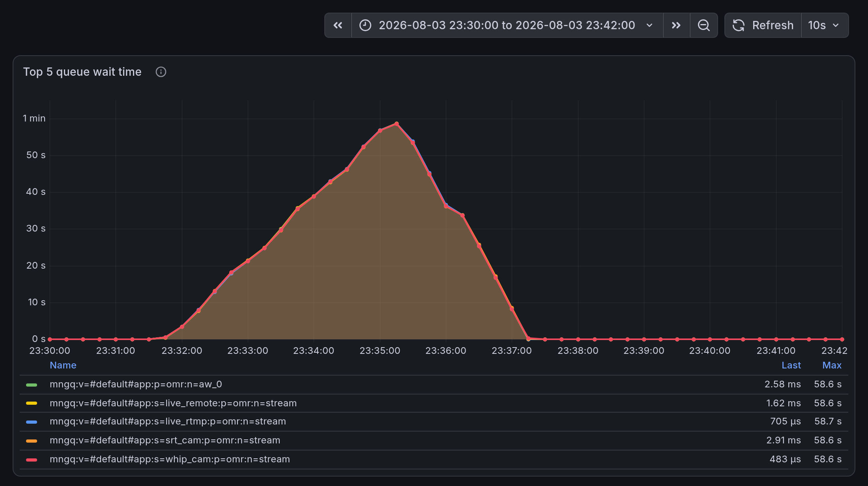This screenshot has width=868, height=486.
Task: Click the Refresh button label
Action: (x=773, y=25)
